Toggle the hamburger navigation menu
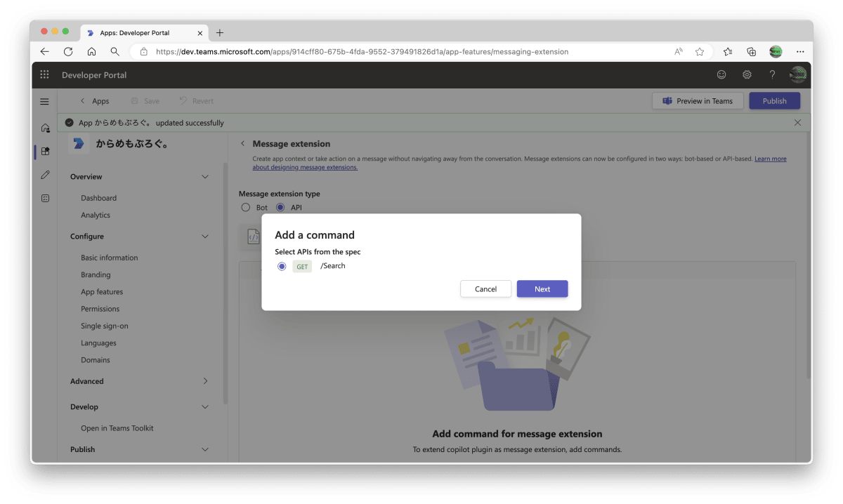The height and width of the screenshot is (504, 843). tap(44, 101)
